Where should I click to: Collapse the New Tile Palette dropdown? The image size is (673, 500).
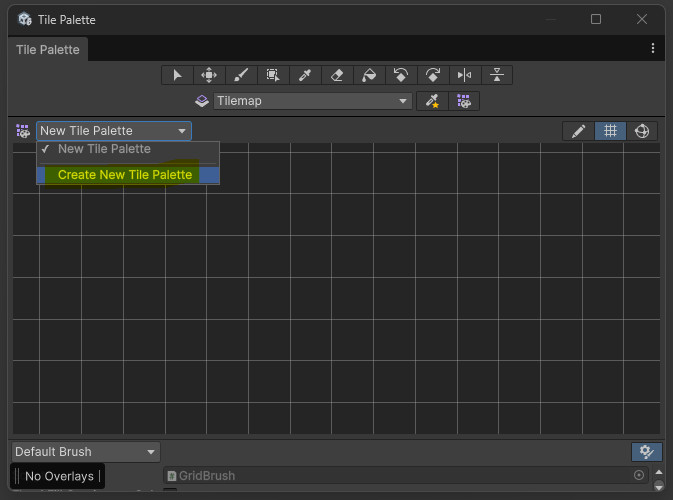click(114, 131)
